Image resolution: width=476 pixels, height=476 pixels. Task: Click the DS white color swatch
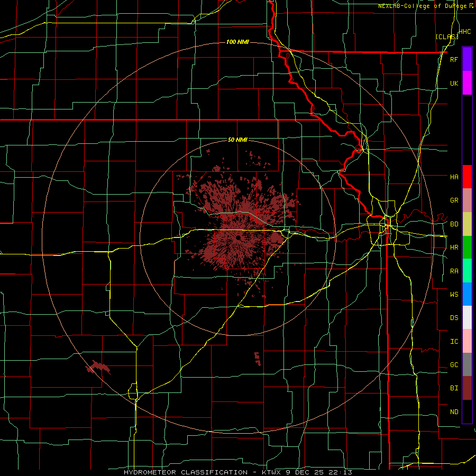[467, 317]
